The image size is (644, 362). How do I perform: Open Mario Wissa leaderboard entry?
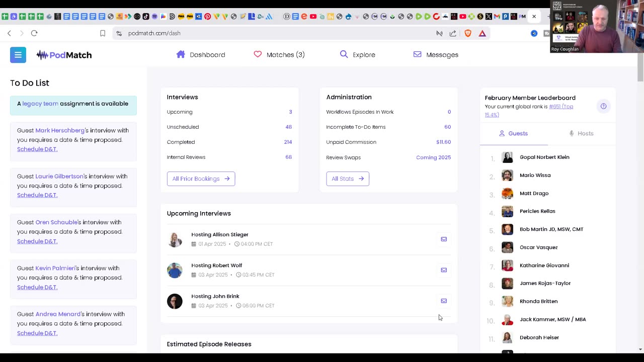(x=535, y=175)
